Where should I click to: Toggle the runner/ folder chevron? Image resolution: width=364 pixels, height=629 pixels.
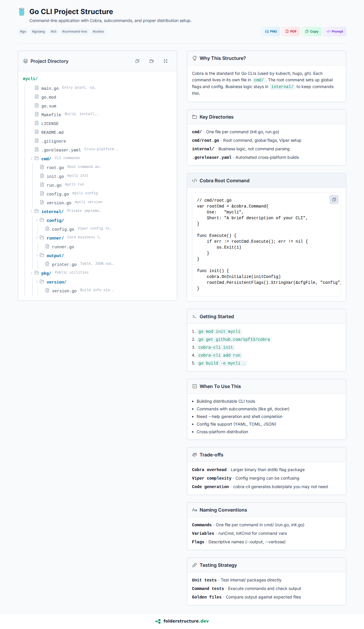(37, 238)
